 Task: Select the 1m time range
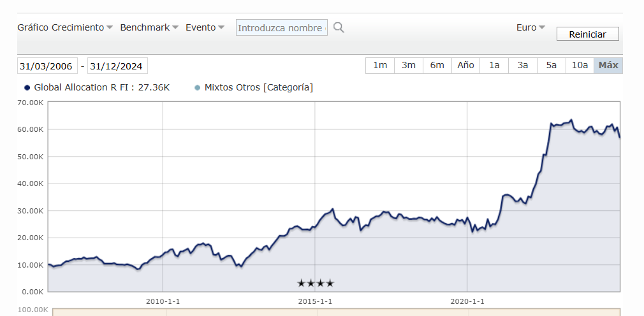pos(380,65)
